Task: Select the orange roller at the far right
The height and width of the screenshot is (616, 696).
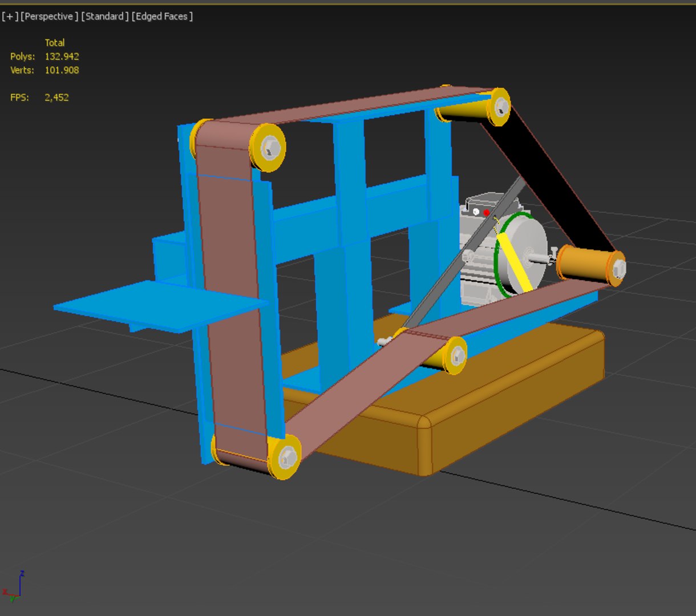Action: point(590,265)
